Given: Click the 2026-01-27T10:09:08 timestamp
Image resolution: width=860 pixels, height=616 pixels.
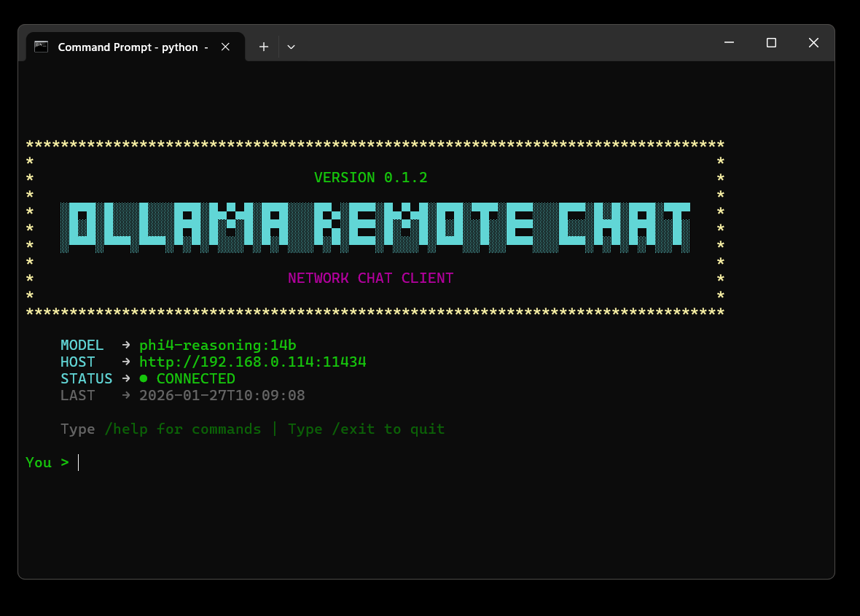Looking at the screenshot, I should (x=222, y=396).
